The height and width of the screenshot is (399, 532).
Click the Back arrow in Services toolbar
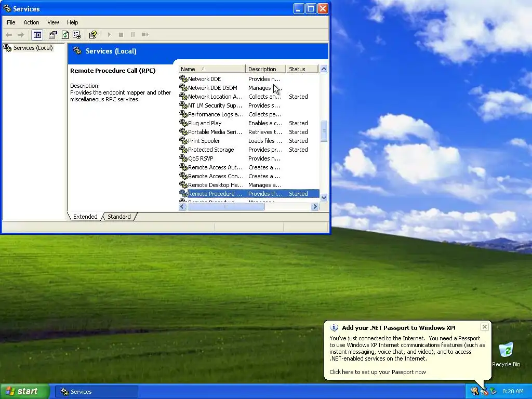tap(9, 35)
